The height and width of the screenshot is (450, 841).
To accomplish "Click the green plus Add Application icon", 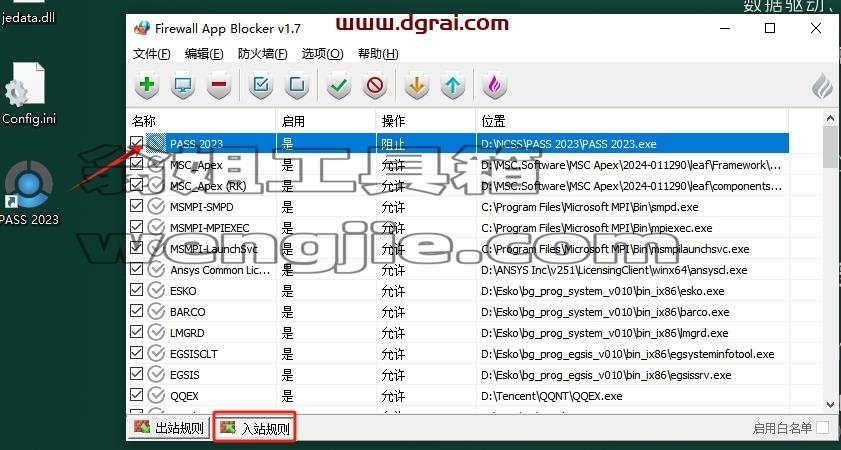I will (146, 85).
